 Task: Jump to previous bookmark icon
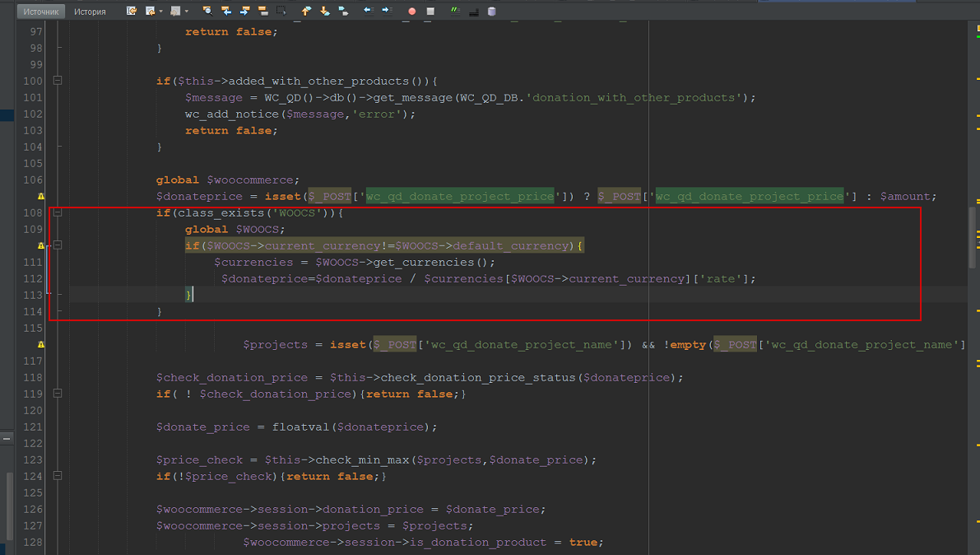pos(306,11)
